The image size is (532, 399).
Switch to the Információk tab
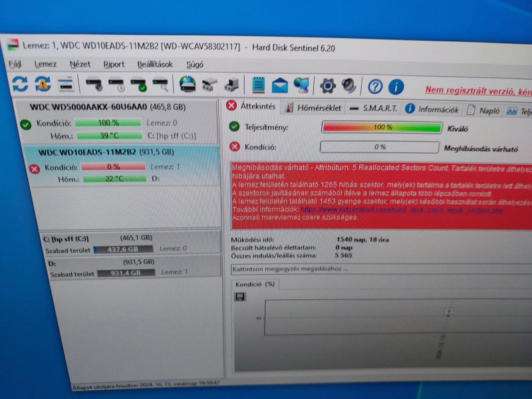click(x=432, y=109)
